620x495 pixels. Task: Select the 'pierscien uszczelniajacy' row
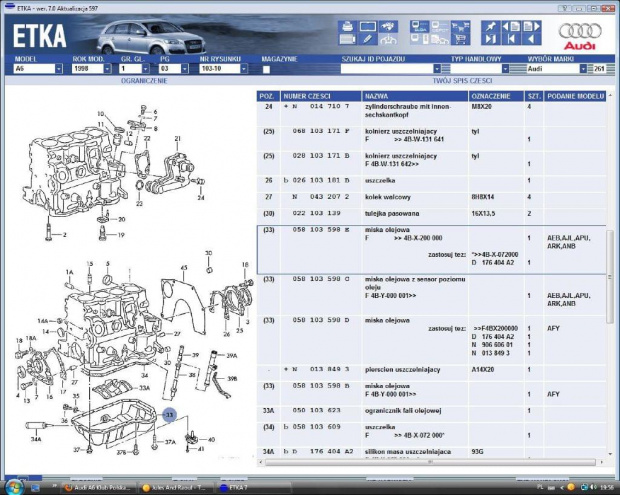[x=431, y=370]
